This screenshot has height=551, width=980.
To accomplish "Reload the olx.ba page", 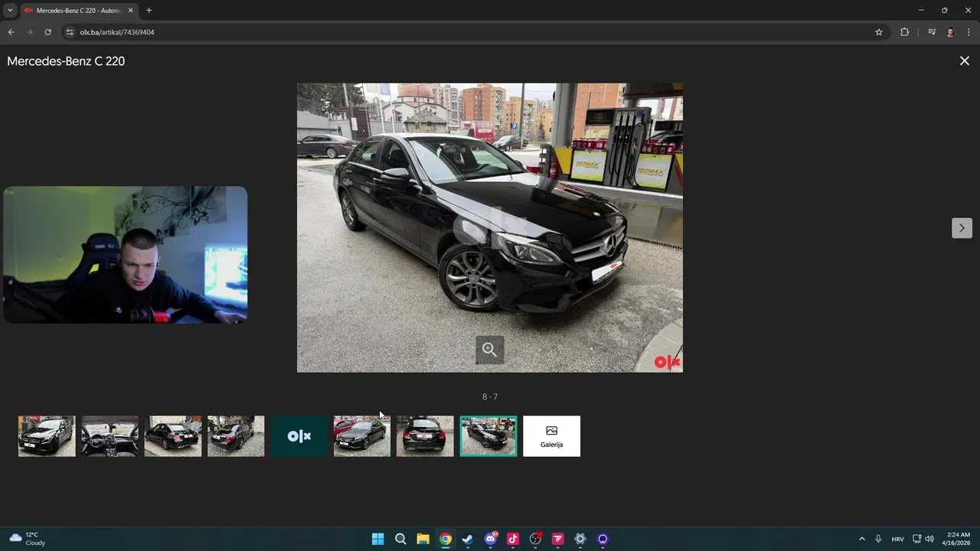I will [47, 32].
